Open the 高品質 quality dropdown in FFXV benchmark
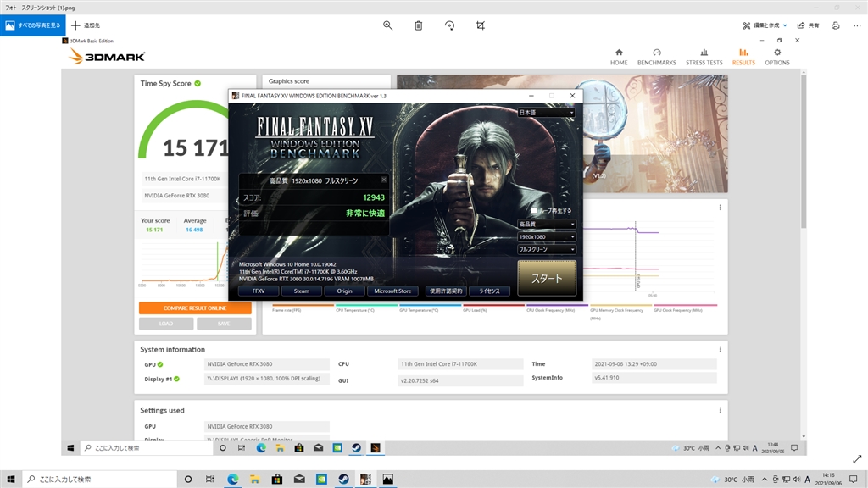 click(547, 224)
